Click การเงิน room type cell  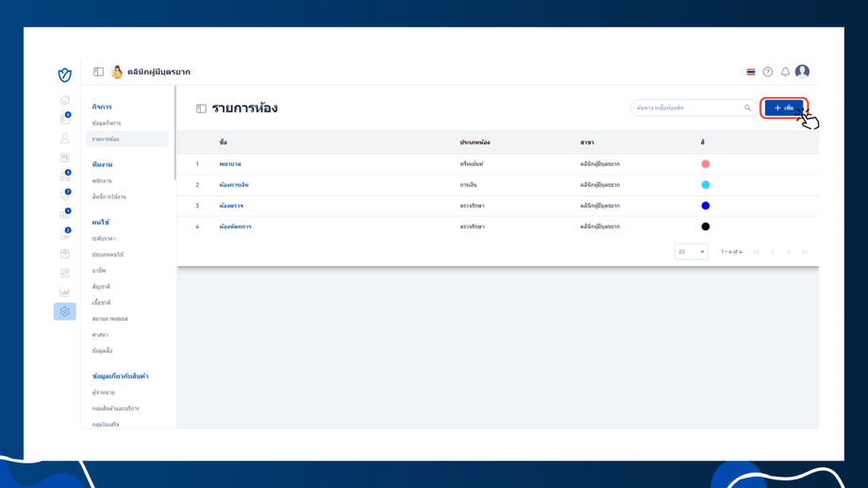468,185
